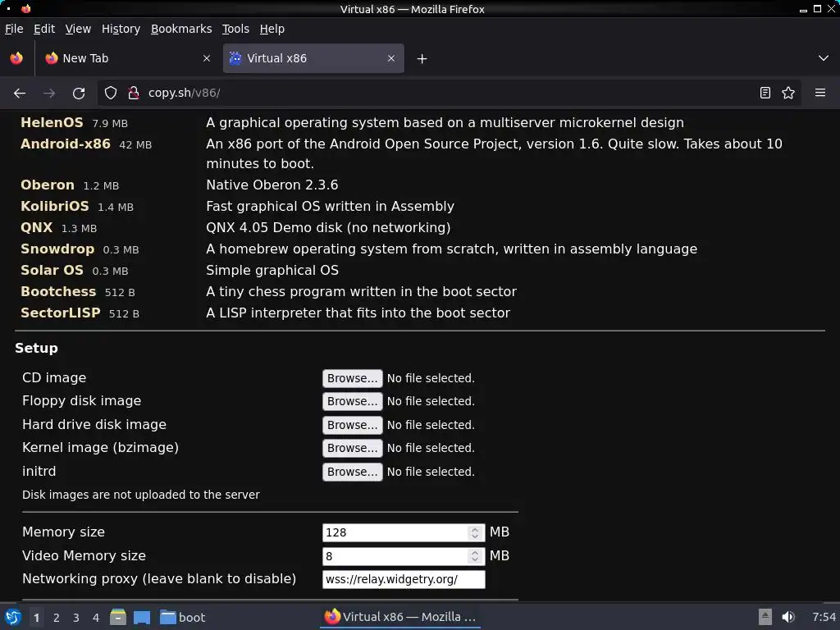Open the boot folder taskbar item
Viewport: 840px width, 630px height.
(183, 617)
